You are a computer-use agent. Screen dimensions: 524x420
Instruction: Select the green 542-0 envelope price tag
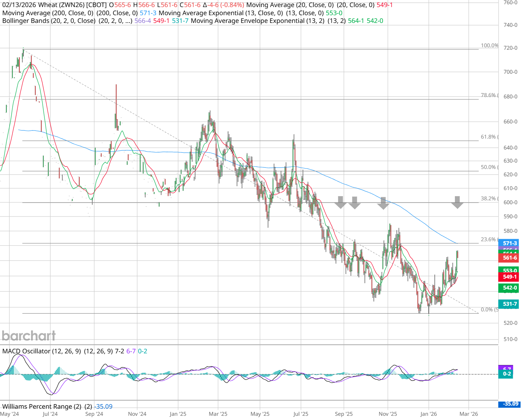[x=509, y=288]
